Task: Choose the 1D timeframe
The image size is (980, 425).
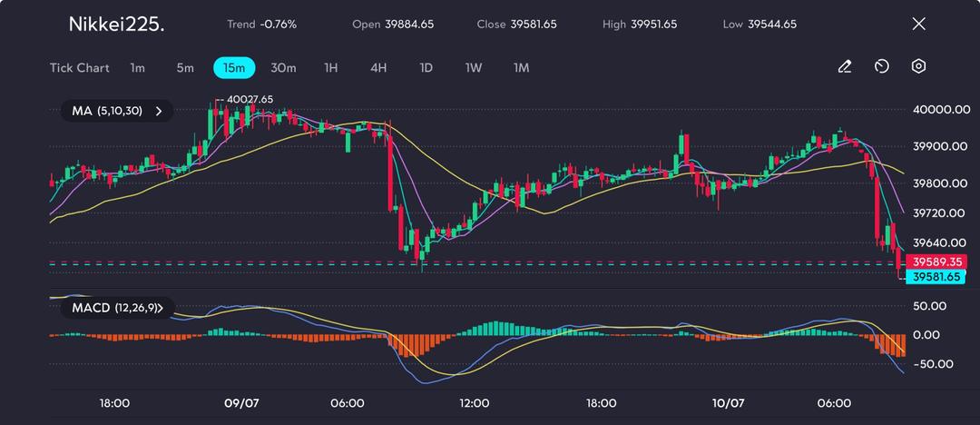Action: (426, 68)
